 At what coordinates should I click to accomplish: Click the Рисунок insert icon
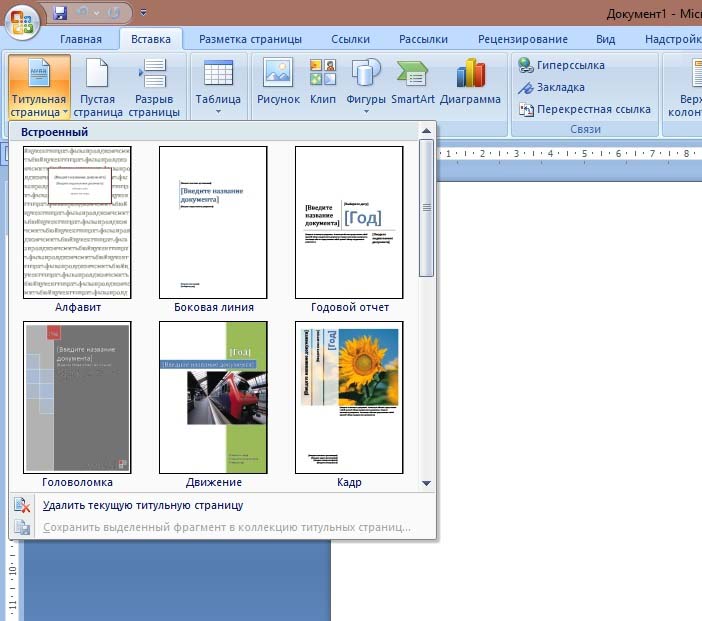[278, 81]
